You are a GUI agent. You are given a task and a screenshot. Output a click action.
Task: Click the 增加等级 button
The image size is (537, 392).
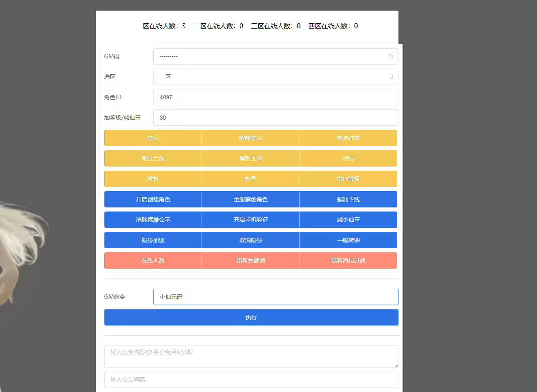click(x=348, y=179)
